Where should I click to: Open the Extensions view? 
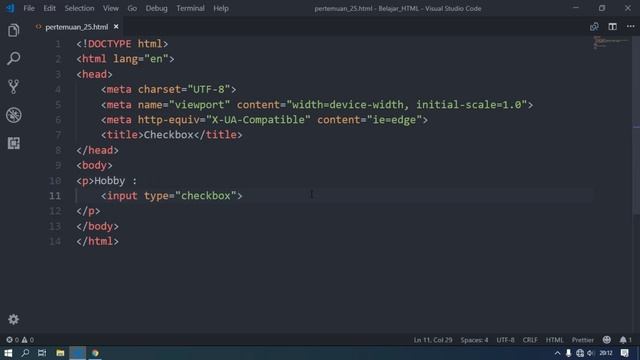13,143
